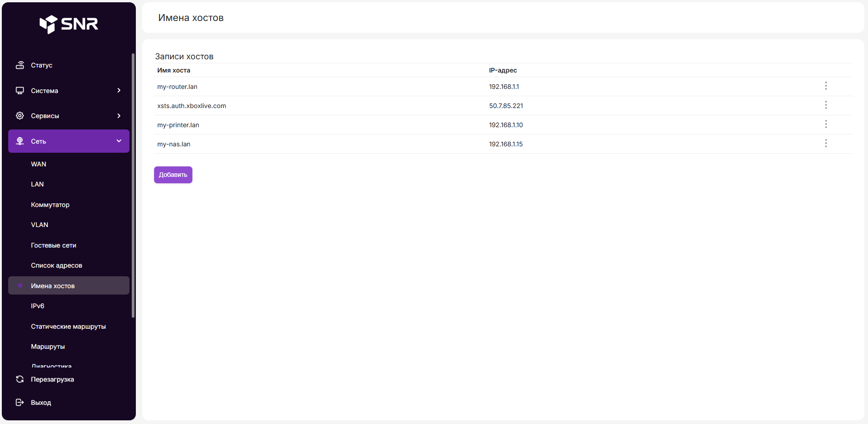Click the router Status icon in sidebar
Image resolution: width=868 pixels, height=424 pixels.
click(x=20, y=65)
